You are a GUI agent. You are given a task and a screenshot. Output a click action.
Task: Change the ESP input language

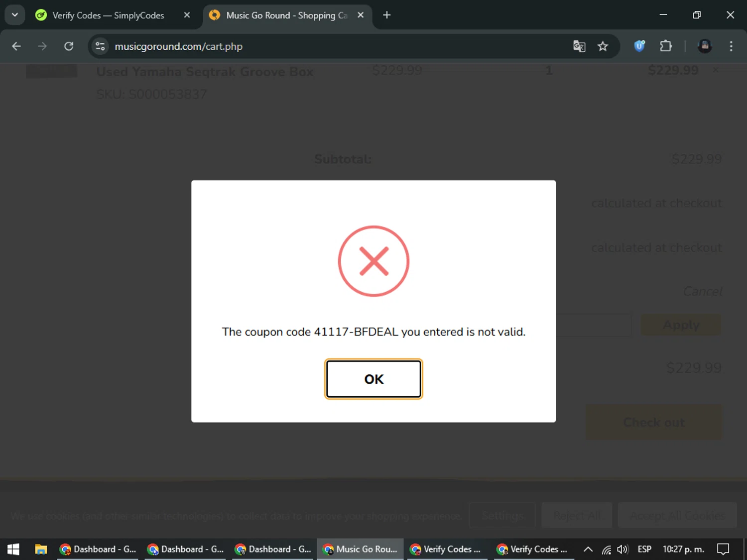(x=644, y=549)
